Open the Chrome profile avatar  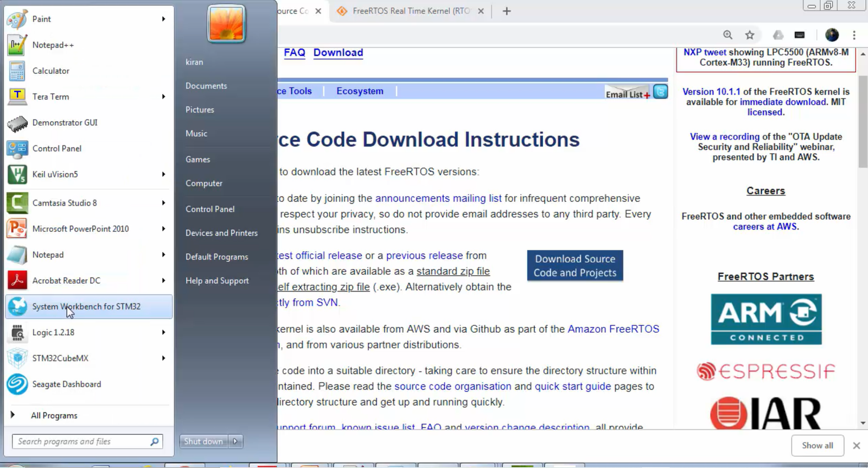pos(832,35)
